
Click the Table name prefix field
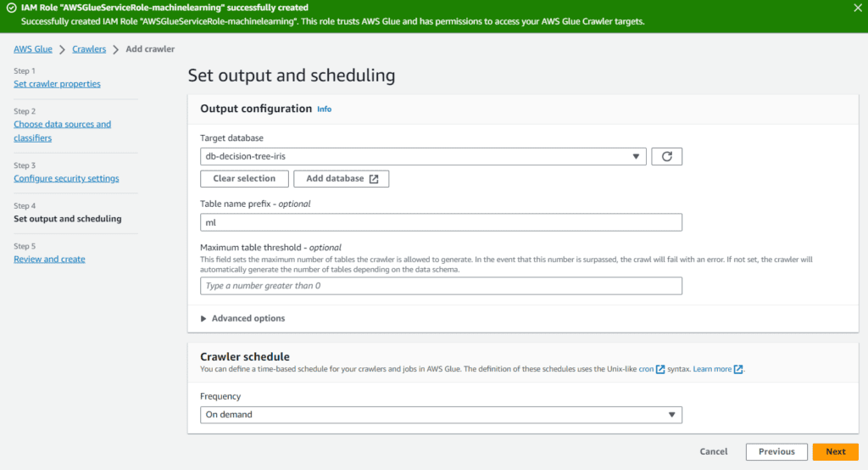(441, 222)
